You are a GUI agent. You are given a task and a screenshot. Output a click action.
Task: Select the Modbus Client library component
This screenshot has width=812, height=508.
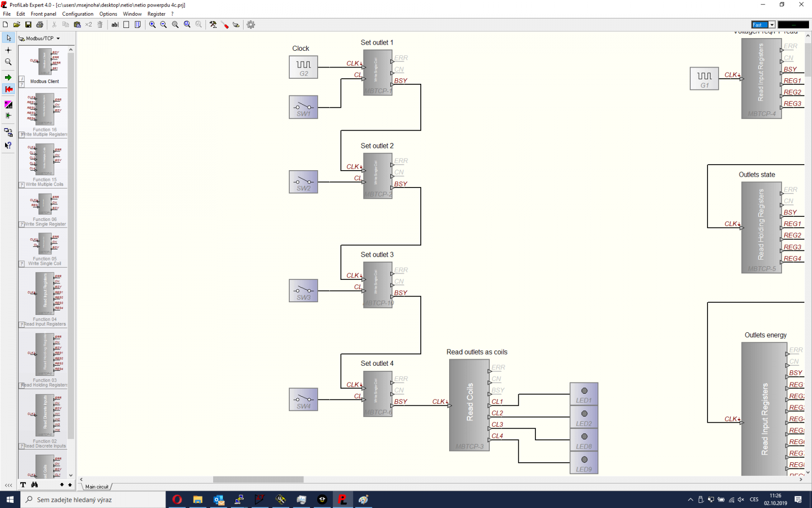tap(44, 67)
